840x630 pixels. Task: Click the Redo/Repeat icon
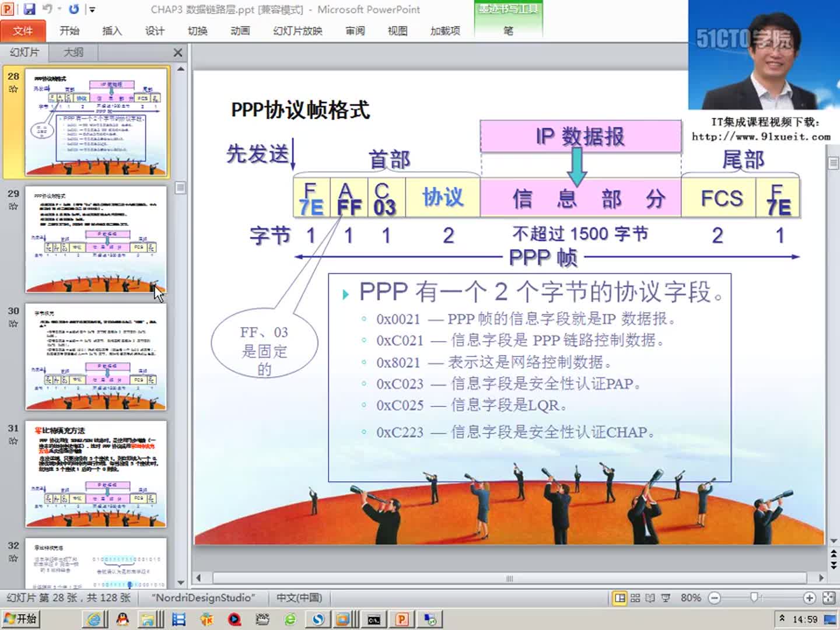73,9
